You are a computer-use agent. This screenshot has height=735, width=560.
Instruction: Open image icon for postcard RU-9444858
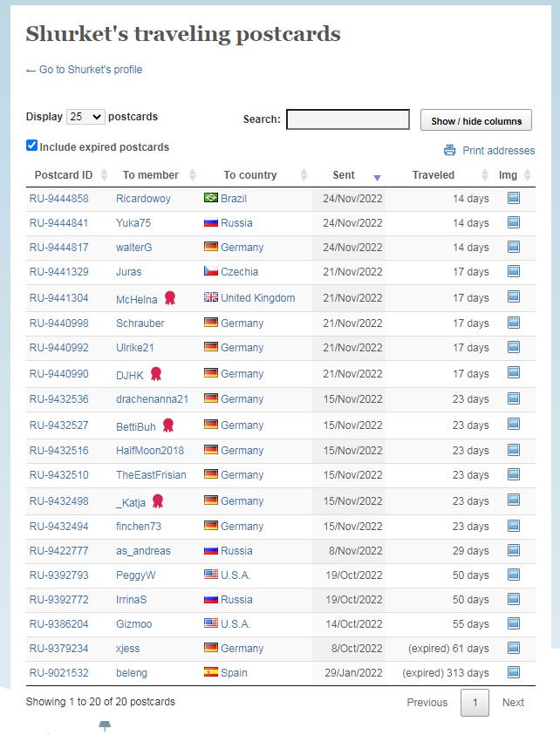tap(514, 198)
